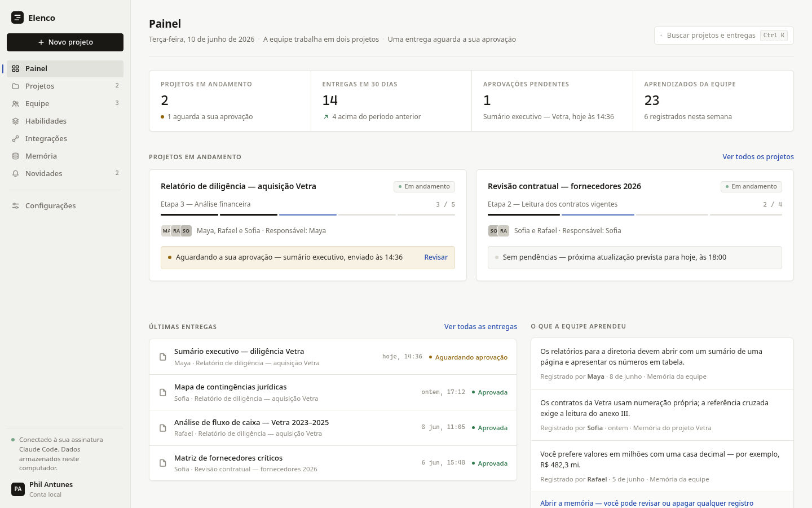Viewport: 812px width, 508px height.
Task: Click the RA avatar on Revisão contratual card
Action: click(x=504, y=231)
